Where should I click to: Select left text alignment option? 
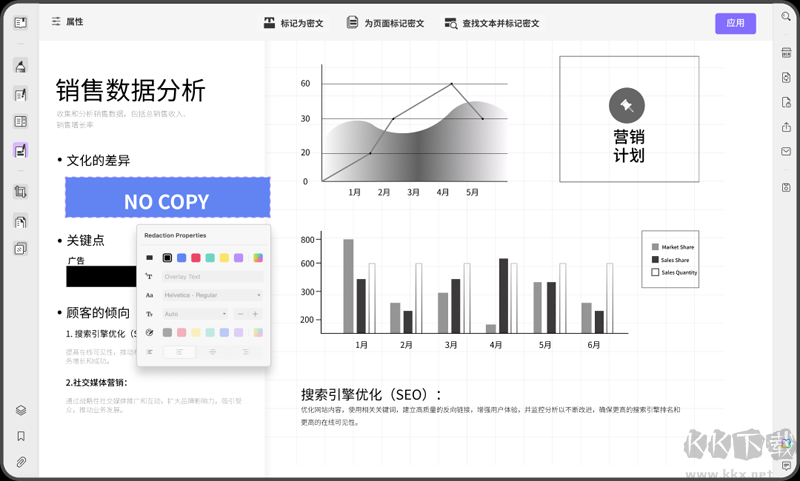pyautogui.click(x=179, y=352)
